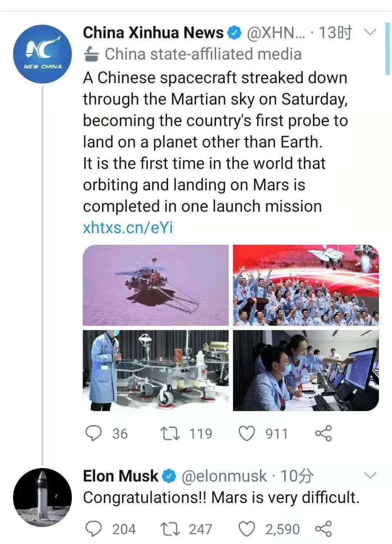The height and width of the screenshot is (544, 392).
Task: Open the chevron menu on Elon Musk's tweet
Action: [x=370, y=476]
